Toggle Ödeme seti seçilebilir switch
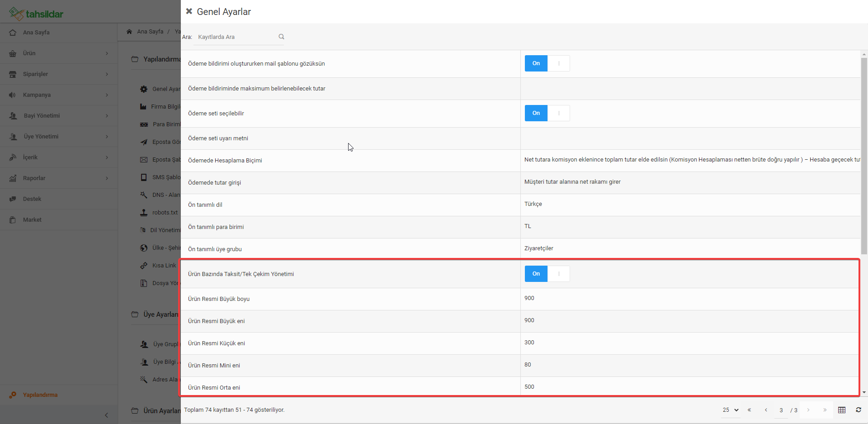The image size is (868, 424). (x=547, y=113)
